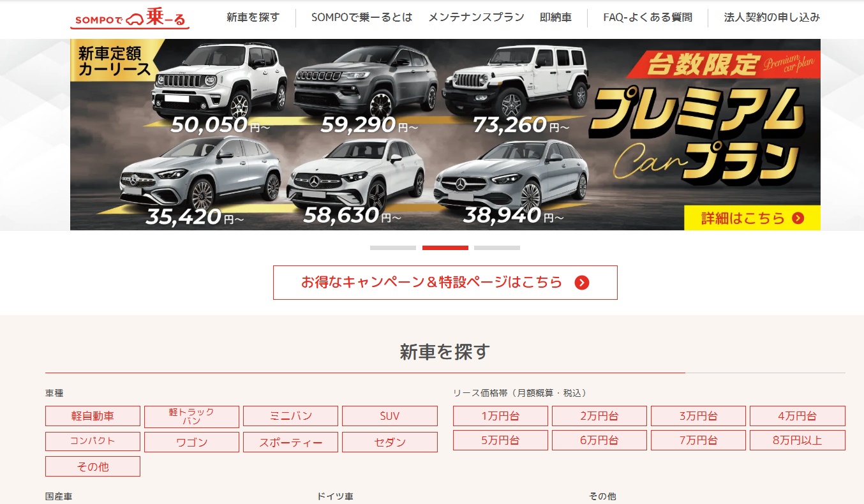864x504 pixels.
Task: Click お得なキャンペーン＆特設ページはこちら button
Action: tap(445, 283)
